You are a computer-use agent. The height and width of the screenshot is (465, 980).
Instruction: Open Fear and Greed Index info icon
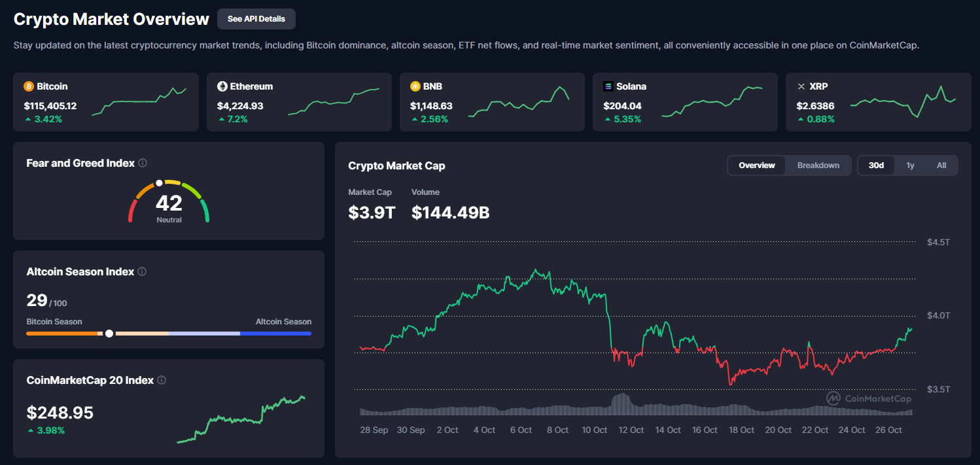pos(143,163)
